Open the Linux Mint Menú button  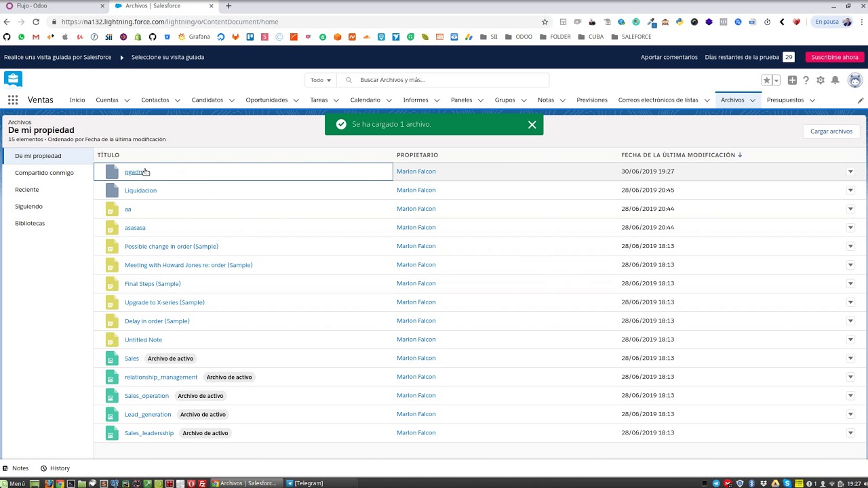[14, 483]
